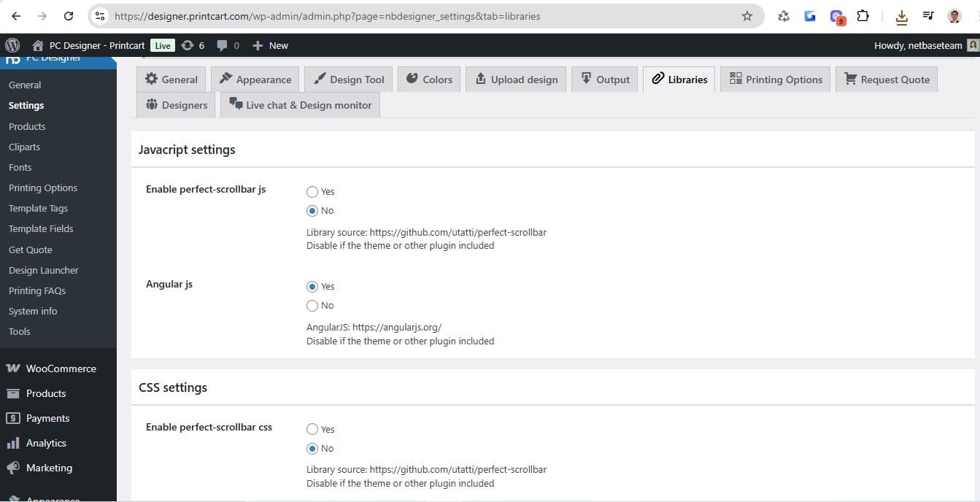Click the CSS settings heading
The width and height of the screenshot is (980, 502).
(x=173, y=387)
